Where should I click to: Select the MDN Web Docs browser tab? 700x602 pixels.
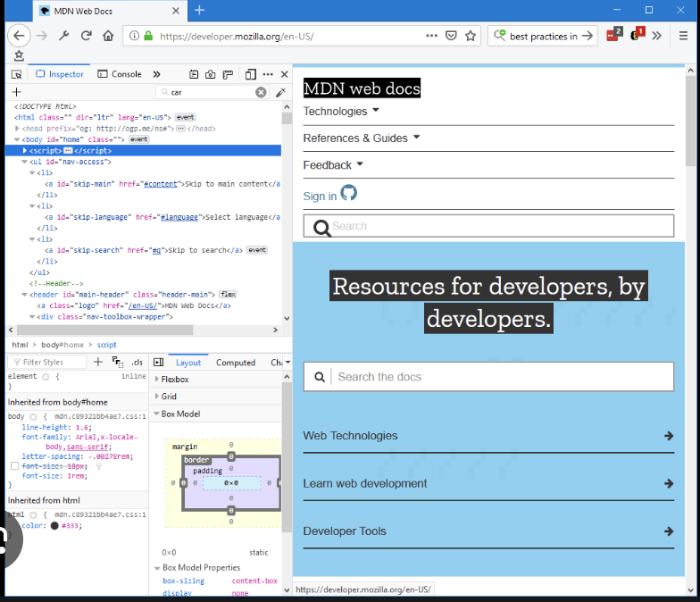click(x=109, y=11)
